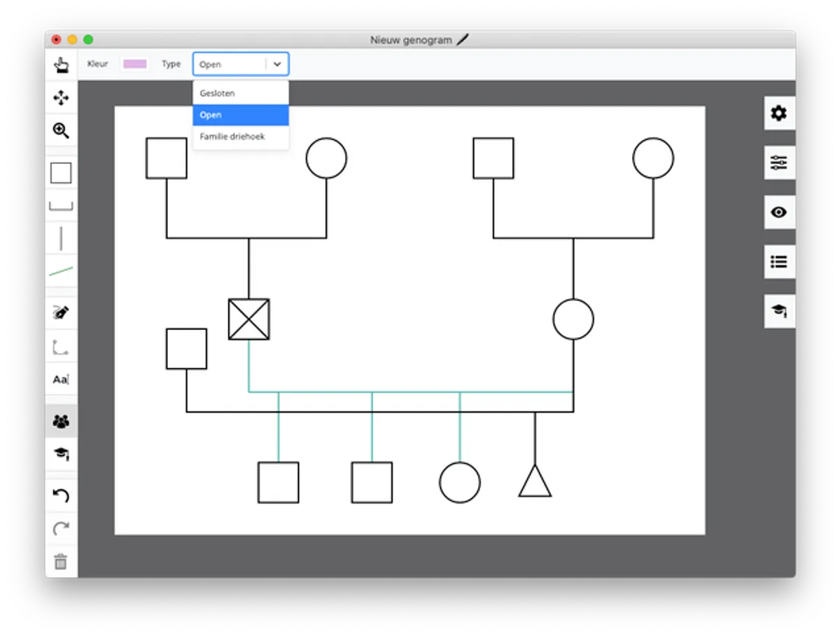Pick the square shape tool
Image resolution: width=840 pixels, height=636 pixels.
click(x=61, y=173)
